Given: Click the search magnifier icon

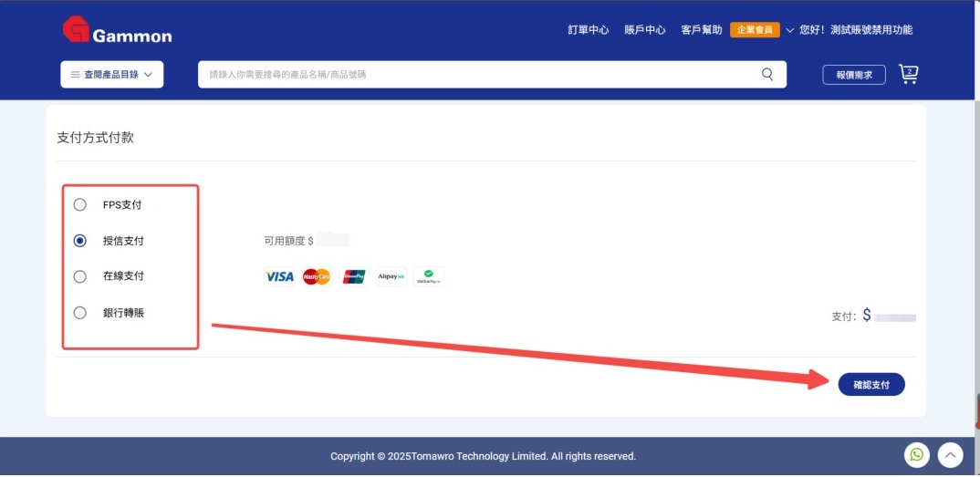Looking at the screenshot, I should coord(767,74).
